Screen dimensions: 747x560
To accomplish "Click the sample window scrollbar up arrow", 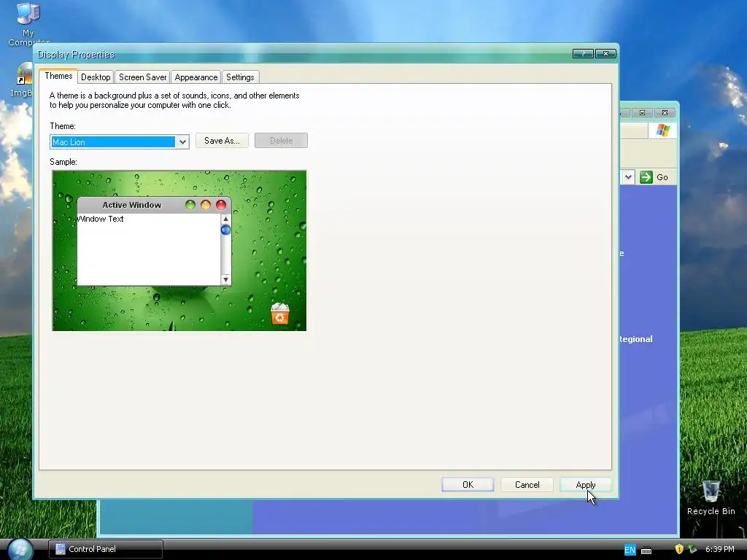I will coord(226,219).
